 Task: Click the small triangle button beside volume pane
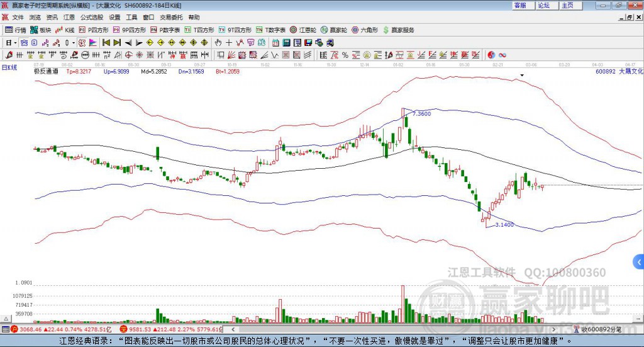pyautogui.click(x=6, y=319)
